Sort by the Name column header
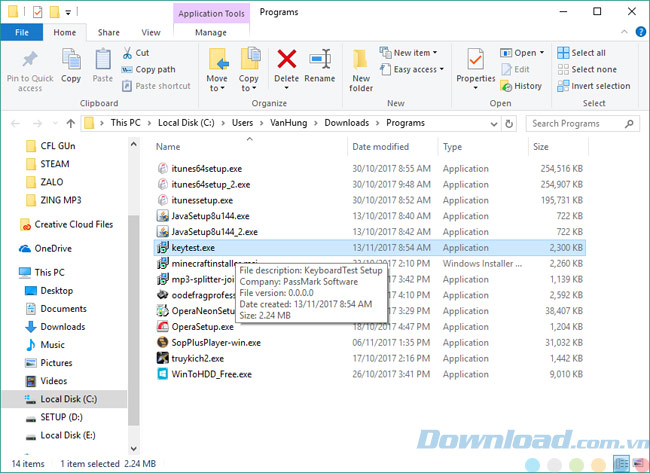650x473 pixels. coord(168,147)
